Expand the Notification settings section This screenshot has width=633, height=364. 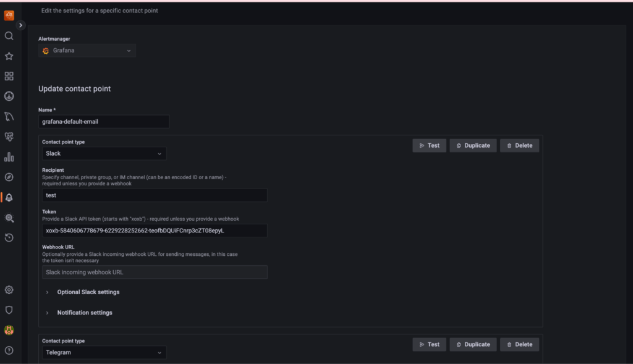coord(85,313)
